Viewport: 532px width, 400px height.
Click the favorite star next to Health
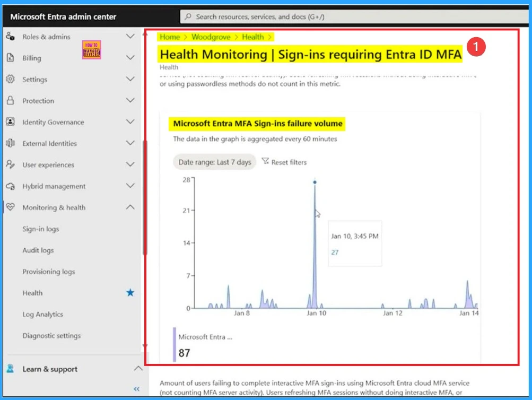(130, 292)
